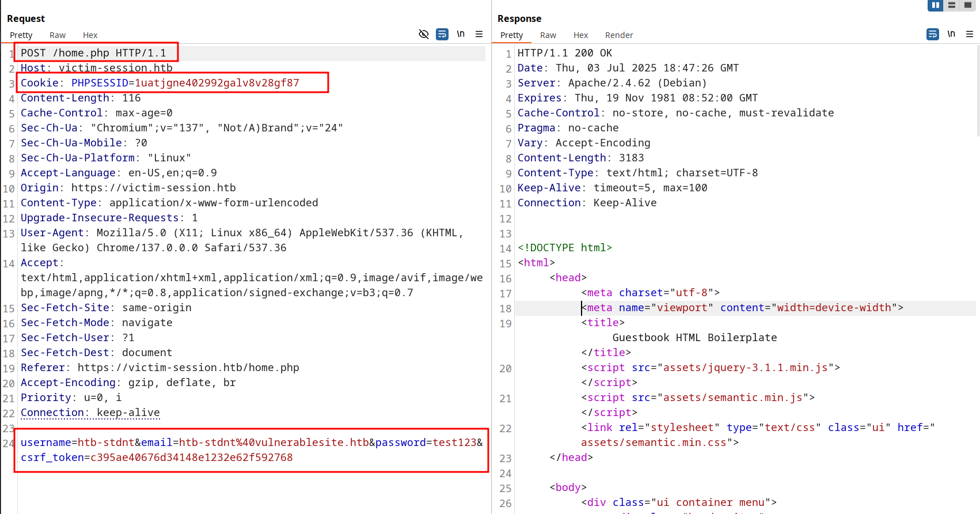This screenshot has width=980, height=514.
Task: Click the meta viewport line in response
Action: coord(742,308)
